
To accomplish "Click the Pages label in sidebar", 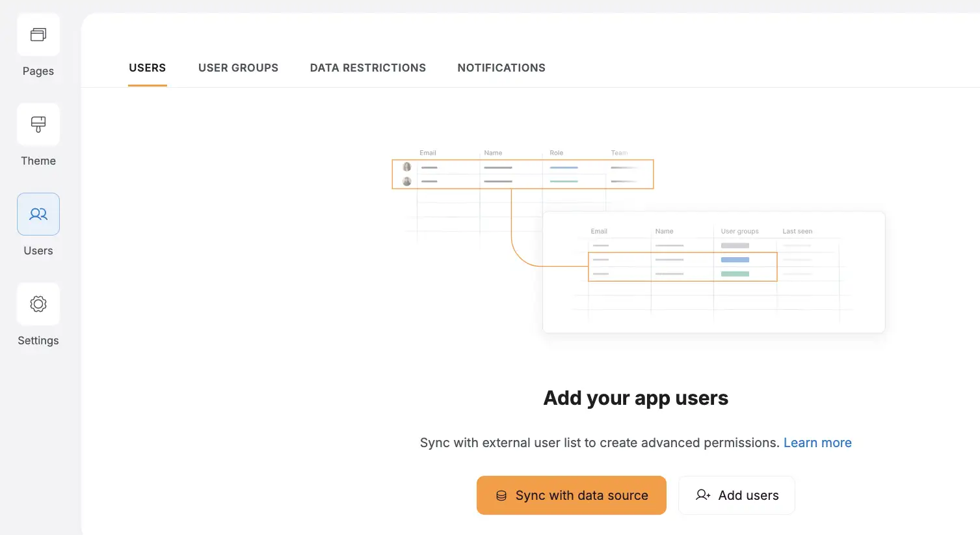I will coord(38,71).
